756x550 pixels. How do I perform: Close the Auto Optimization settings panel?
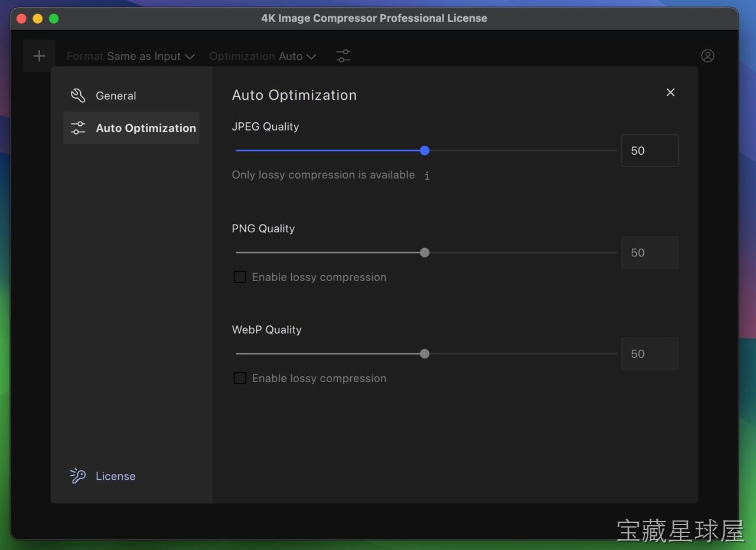click(x=670, y=92)
